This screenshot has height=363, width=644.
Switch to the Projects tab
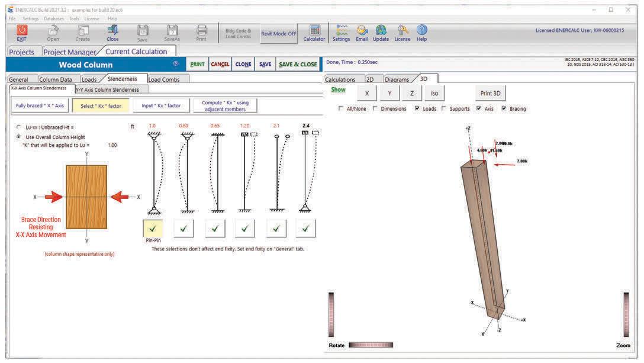pyautogui.click(x=22, y=52)
